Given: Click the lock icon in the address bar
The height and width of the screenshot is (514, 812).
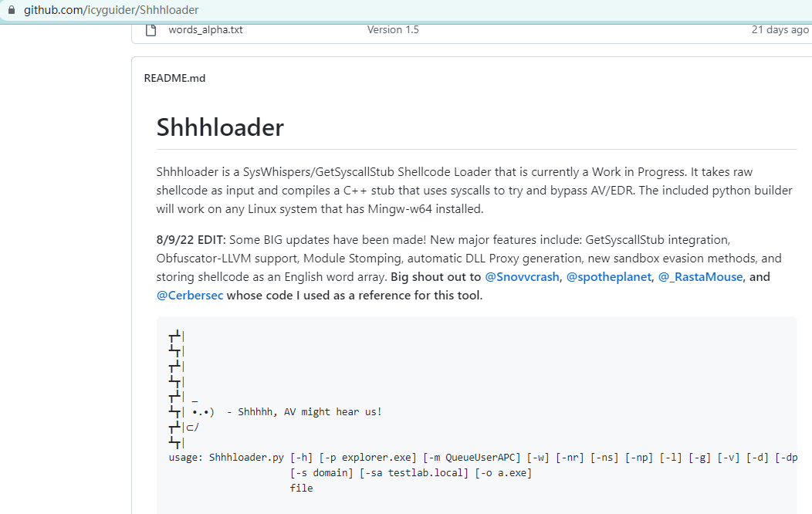Looking at the screenshot, I should tap(12, 10).
